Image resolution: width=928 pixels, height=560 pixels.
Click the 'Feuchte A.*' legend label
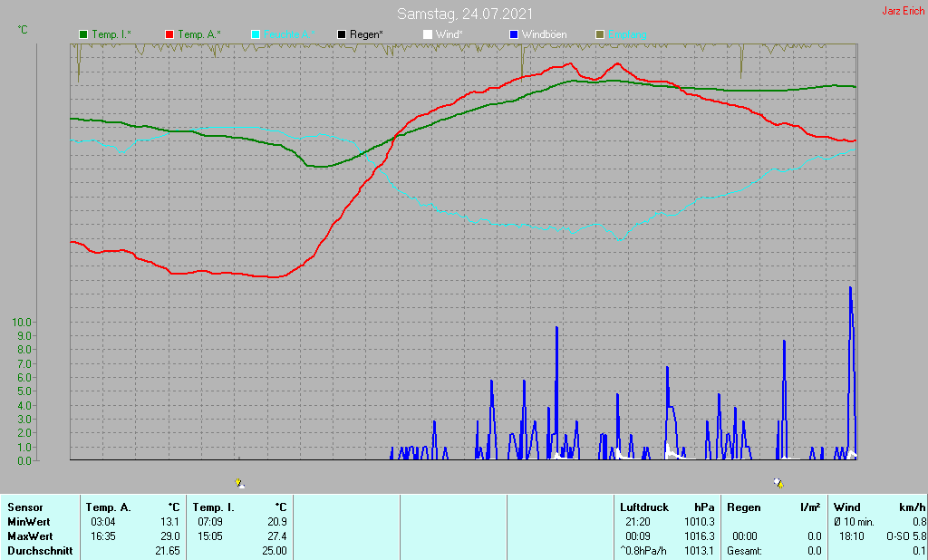pos(289,35)
